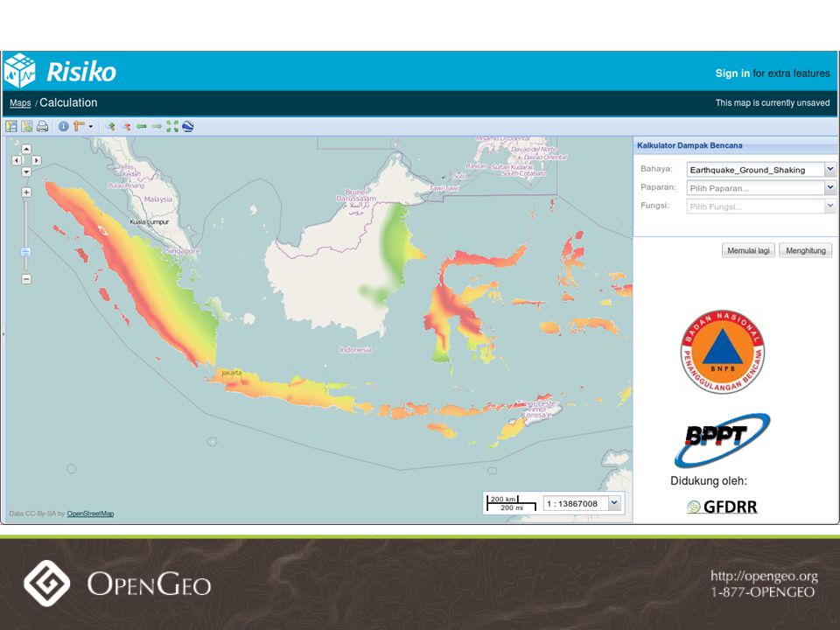This screenshot has width=840, height=630.
Task: Open the Bahaya dropdown arrow
Action: point(829,169)
